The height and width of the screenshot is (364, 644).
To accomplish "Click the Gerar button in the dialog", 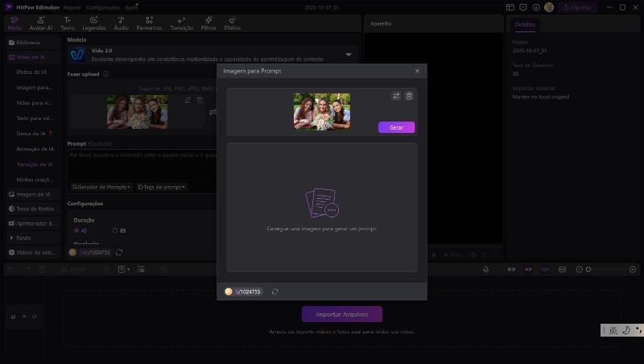I will (x=396, y=127).
